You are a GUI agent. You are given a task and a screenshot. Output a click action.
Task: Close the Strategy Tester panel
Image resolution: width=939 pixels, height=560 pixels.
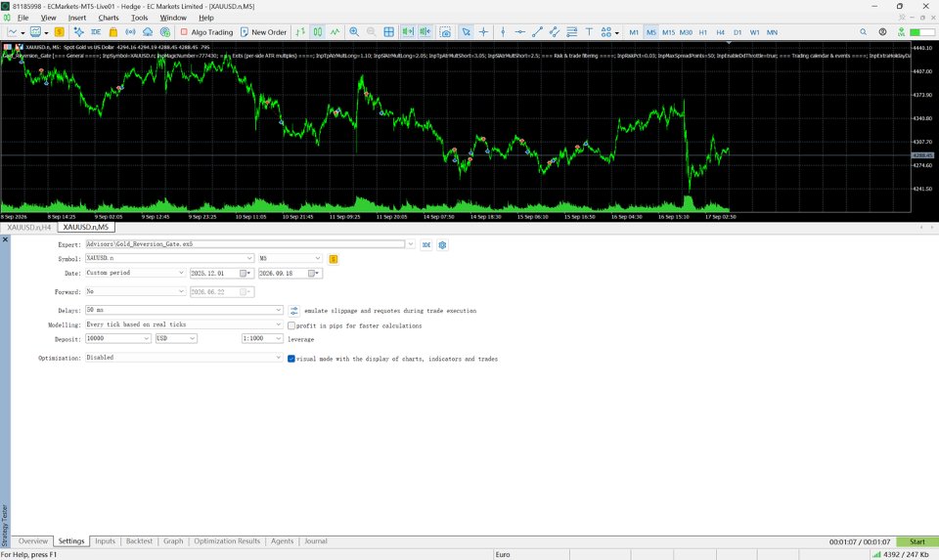point(6,239)
